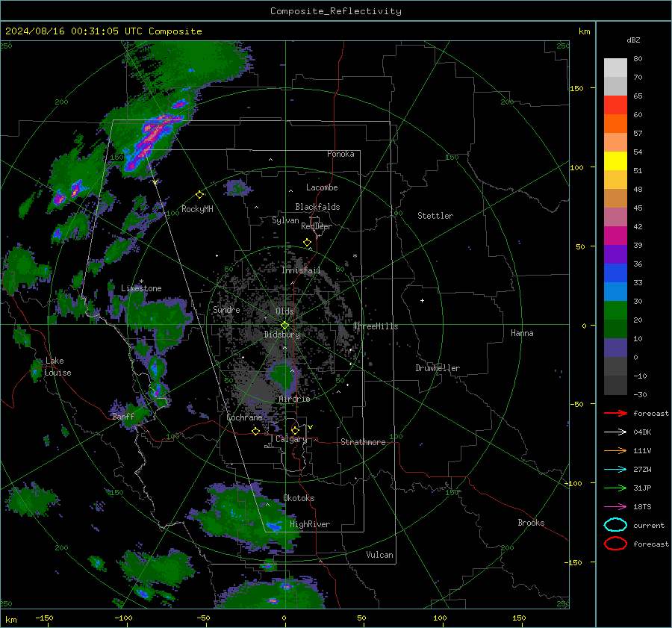672x628 pixels.
Task: Pick the 30 dBZ green swatch
Action: point(615,311)
